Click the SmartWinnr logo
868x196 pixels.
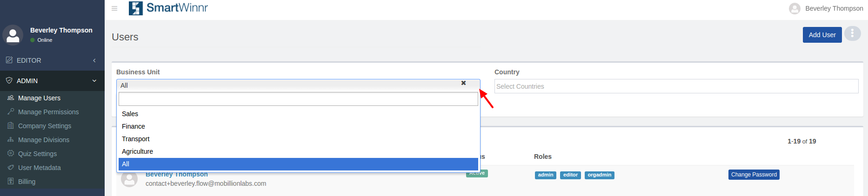168,8
